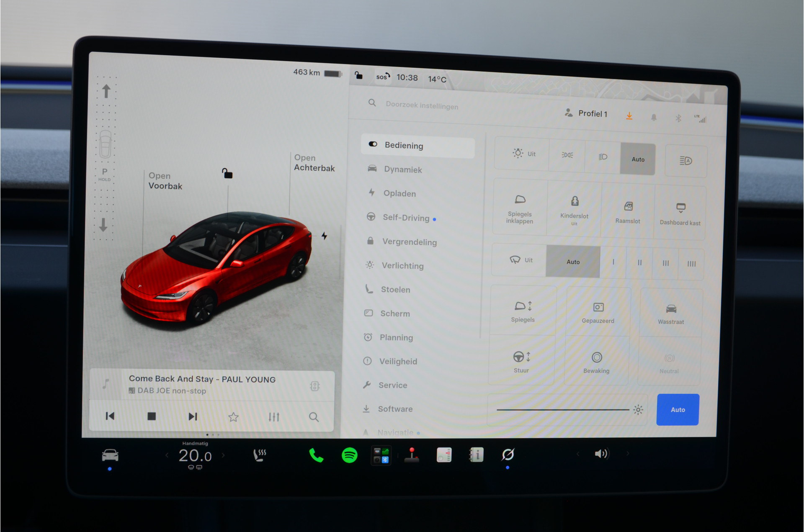Open the phone app in the dock
This screenshot has width=804, height=532.
coord(316,455)
